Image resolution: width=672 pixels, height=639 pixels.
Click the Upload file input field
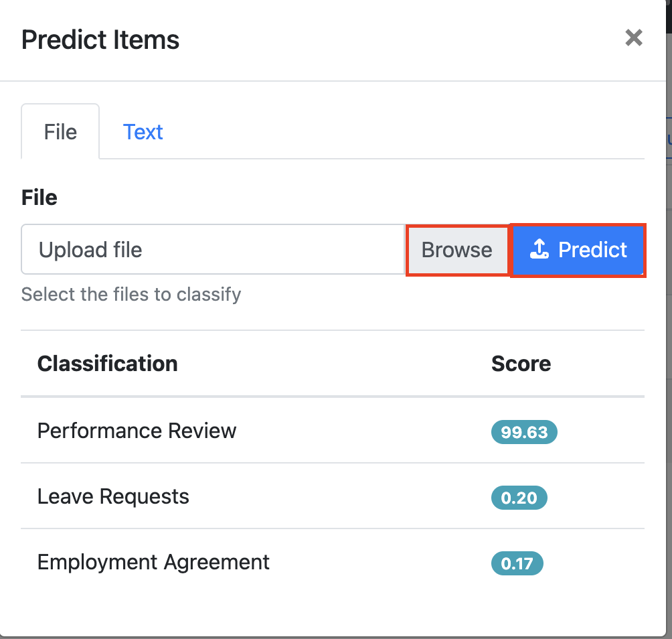click(213, 249)
